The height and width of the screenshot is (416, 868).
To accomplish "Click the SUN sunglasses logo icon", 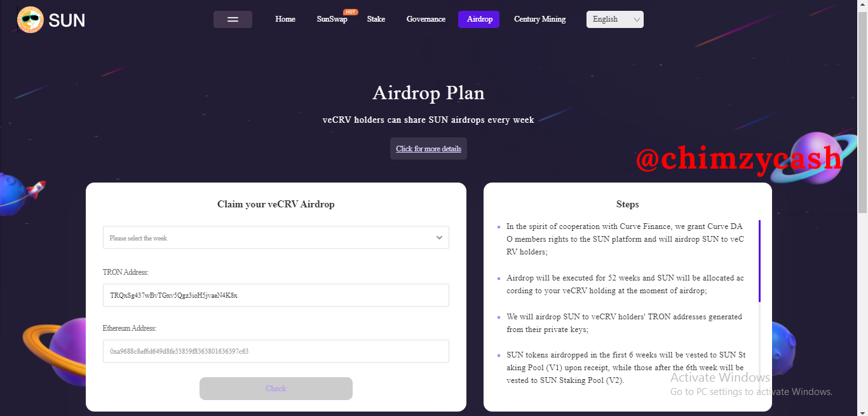I will 31,20.
